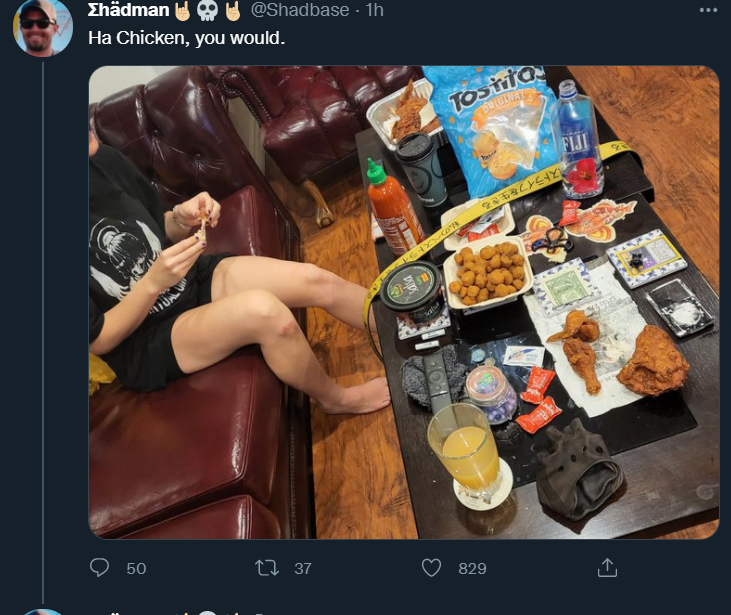Click the retweet arrows icon

(267, 568)
